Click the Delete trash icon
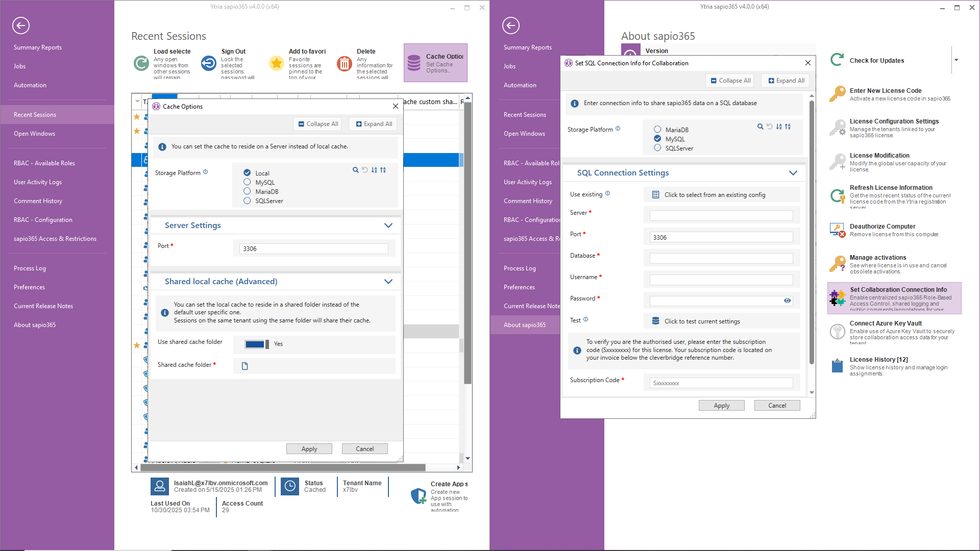Viewport: 980px width, 551px height. click(345, 63)
